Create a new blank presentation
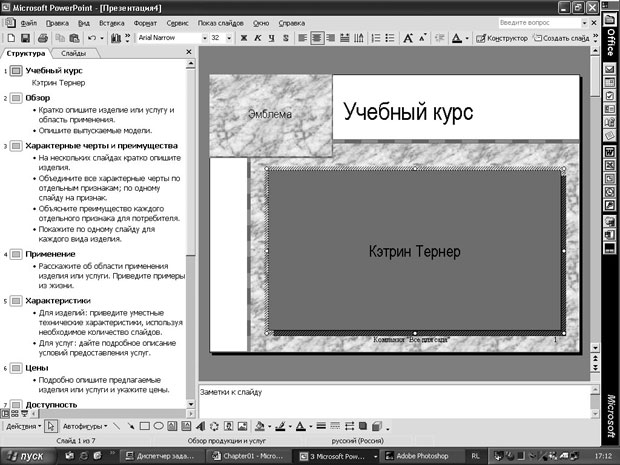620x465 pixels. (11, 38)
